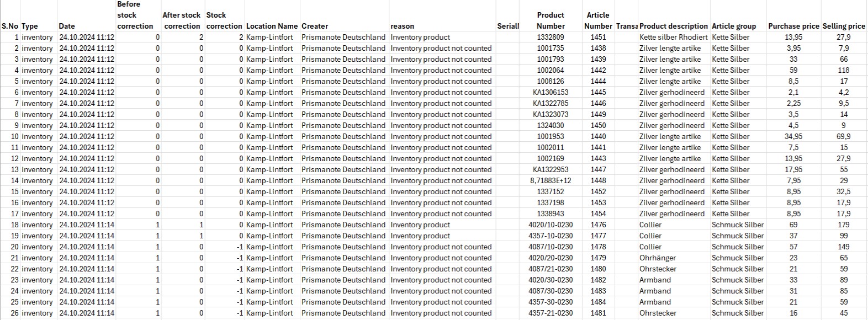Select product number cell KA1306153
This screenshot has height=320, width=868.
point(551,92)
